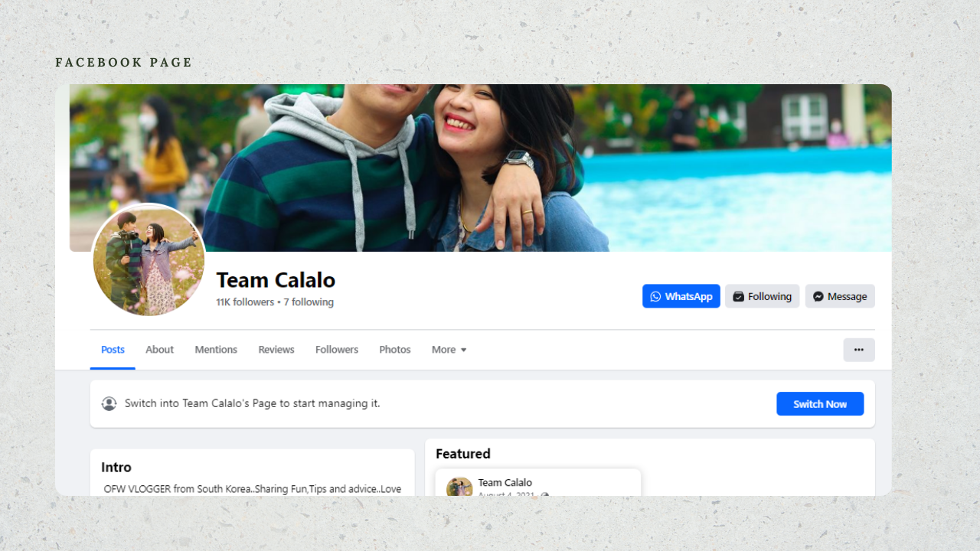
Task: Click the Intro heading
Action: tap(116, 467)
